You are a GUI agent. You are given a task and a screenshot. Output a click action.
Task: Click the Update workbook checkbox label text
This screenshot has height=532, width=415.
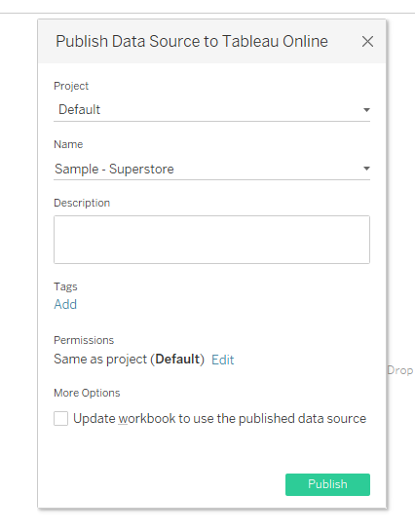click(220, 419)
